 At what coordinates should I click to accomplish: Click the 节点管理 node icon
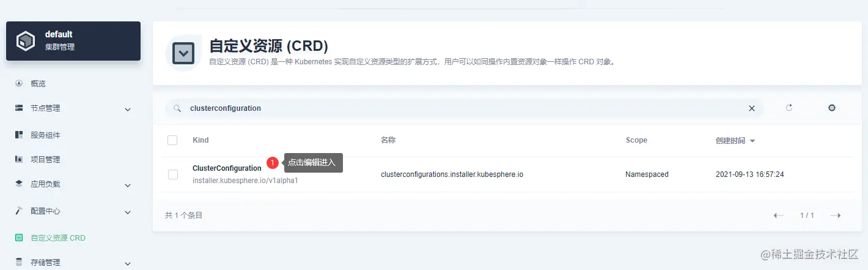point(19,108)
